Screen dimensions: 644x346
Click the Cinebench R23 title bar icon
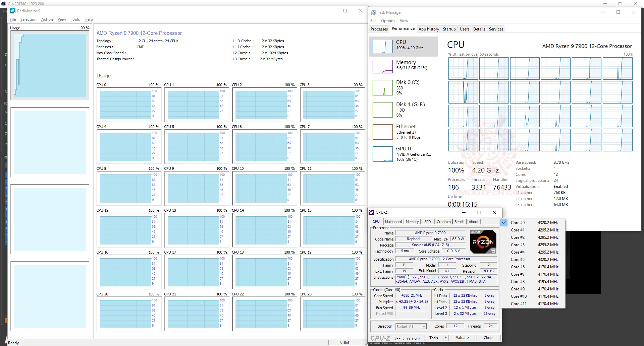coord(4,4)
